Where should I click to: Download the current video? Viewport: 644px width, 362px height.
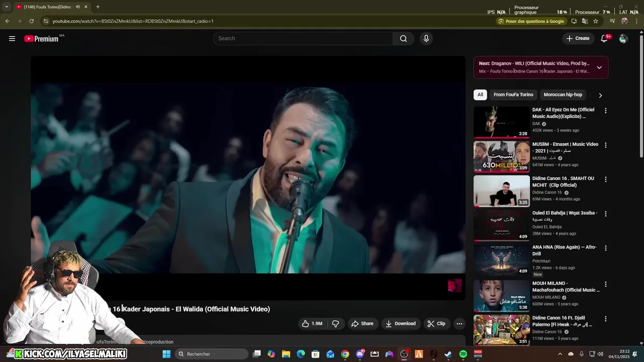[400, 324]
